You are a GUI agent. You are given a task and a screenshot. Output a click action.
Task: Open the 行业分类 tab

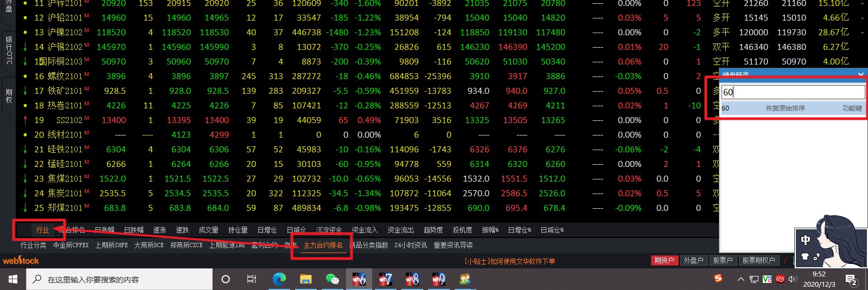coord(34,246)
